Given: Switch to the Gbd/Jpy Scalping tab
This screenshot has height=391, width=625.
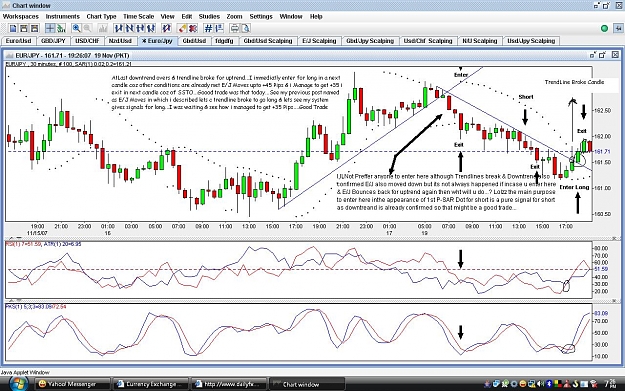Looking at the screenshot, I should click(370, 41).
